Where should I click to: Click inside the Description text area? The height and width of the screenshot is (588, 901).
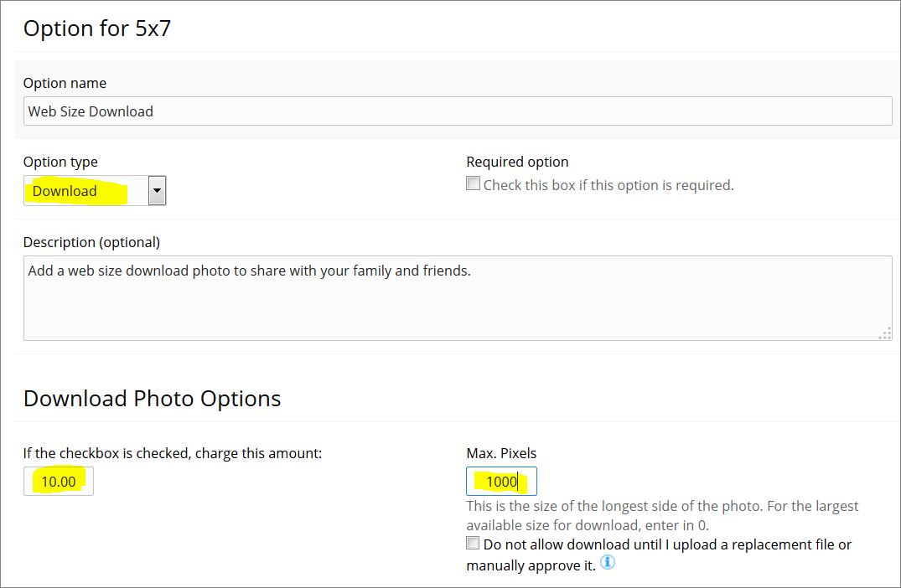coord(458,298)
